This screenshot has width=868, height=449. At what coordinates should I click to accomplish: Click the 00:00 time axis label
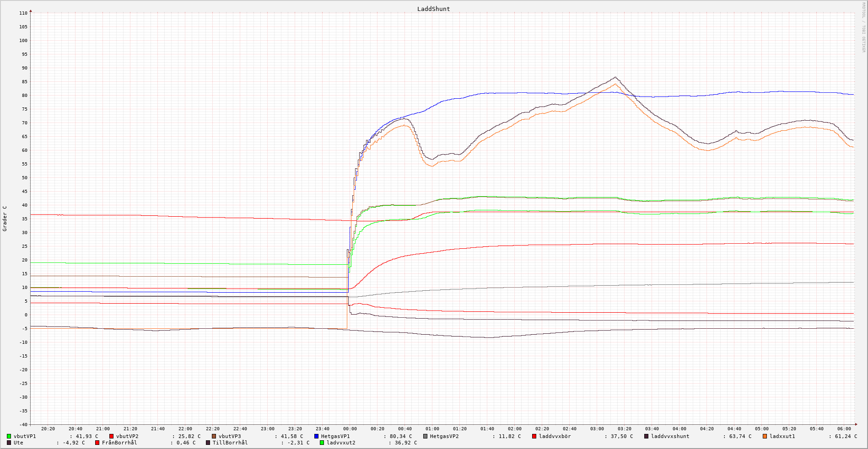click(350, 429)
